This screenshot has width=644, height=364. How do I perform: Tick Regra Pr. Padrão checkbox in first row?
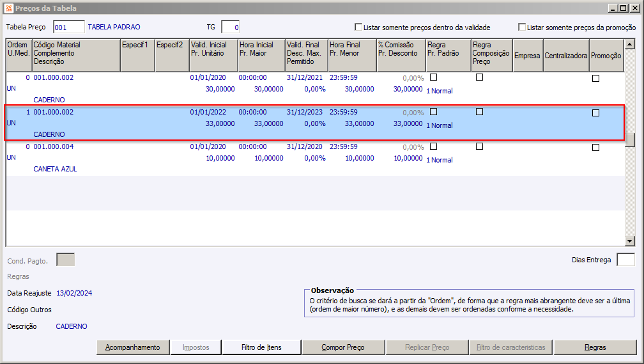coord(434,77)
